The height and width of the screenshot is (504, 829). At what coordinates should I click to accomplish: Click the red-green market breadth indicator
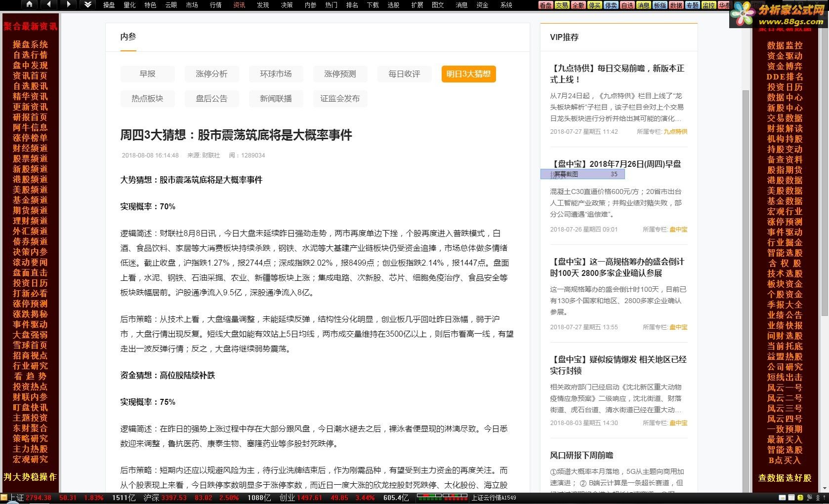(x=442, y=498)
